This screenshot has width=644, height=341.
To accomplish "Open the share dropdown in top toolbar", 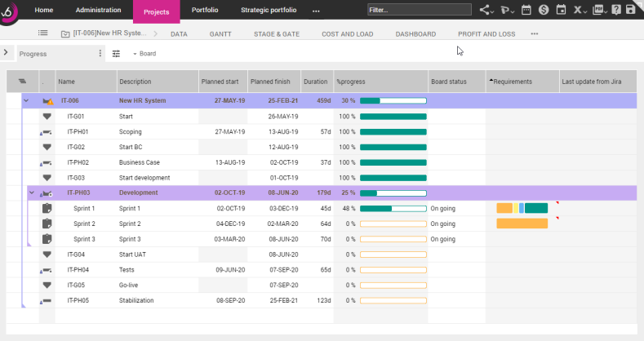I will pos(486,10).
